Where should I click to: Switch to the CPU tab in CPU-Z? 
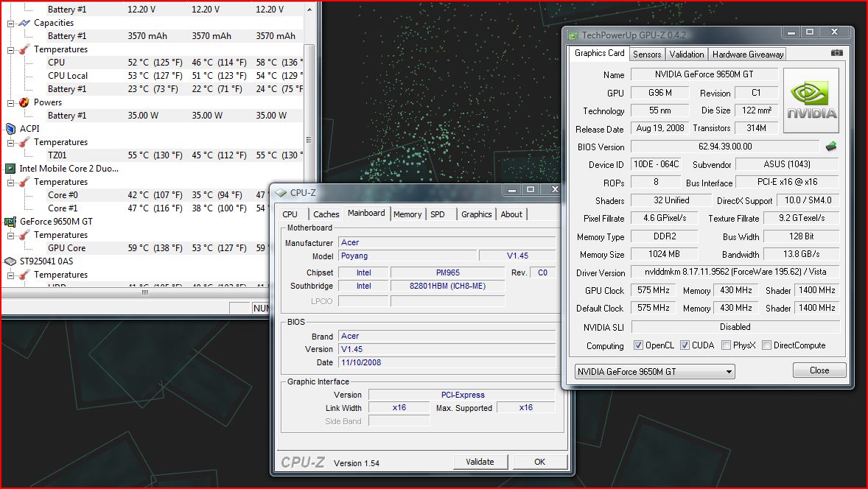[x=290, y=214]
